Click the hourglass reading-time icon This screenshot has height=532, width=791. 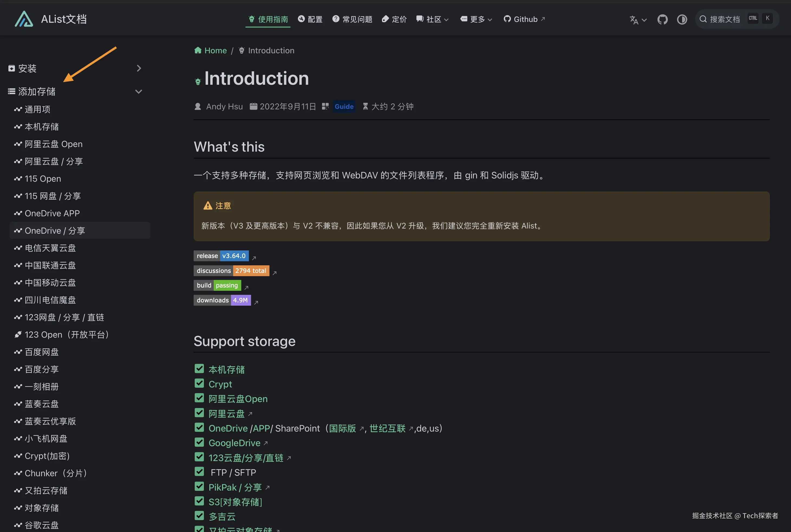click(x=366, y=107)
